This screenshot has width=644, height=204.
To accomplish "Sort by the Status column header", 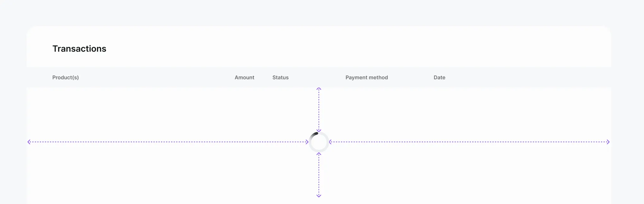I will point(280,77).
